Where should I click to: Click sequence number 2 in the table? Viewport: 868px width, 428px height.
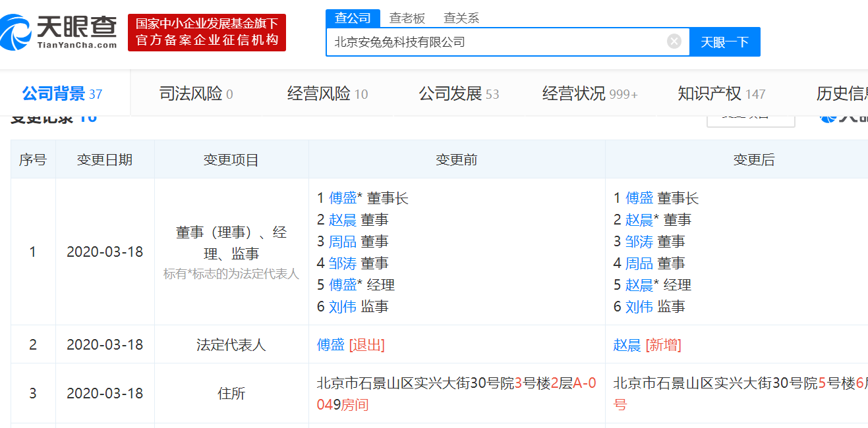pos(33,345)
